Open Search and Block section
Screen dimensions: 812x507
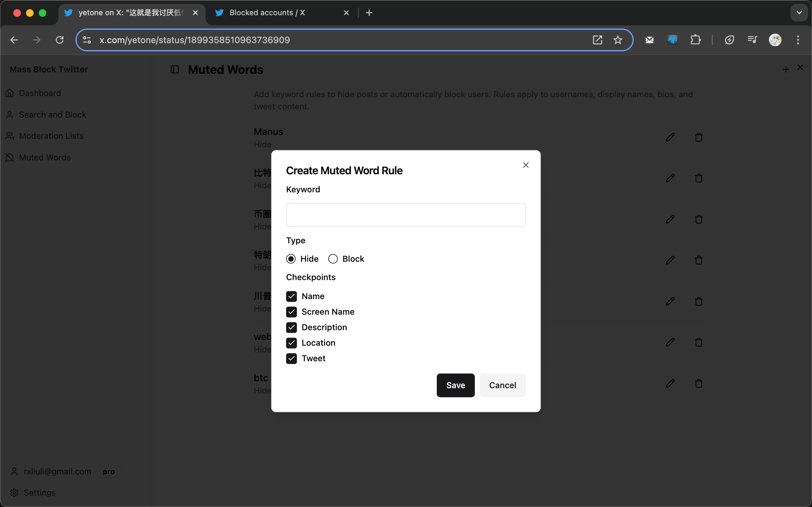click(x=53, y=114)
